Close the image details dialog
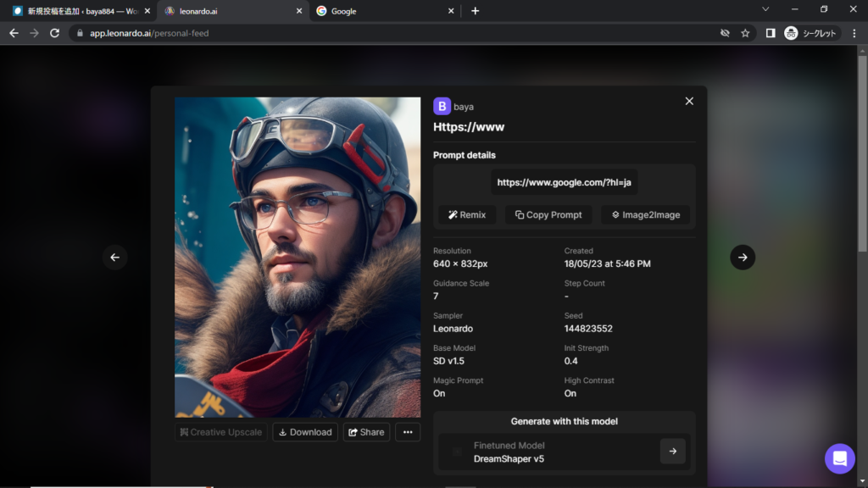 (689, 101)
